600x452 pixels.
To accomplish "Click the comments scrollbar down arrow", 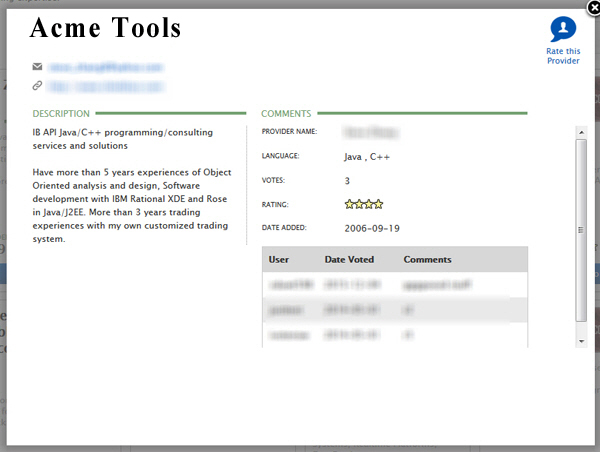I will tap(581, 341).
